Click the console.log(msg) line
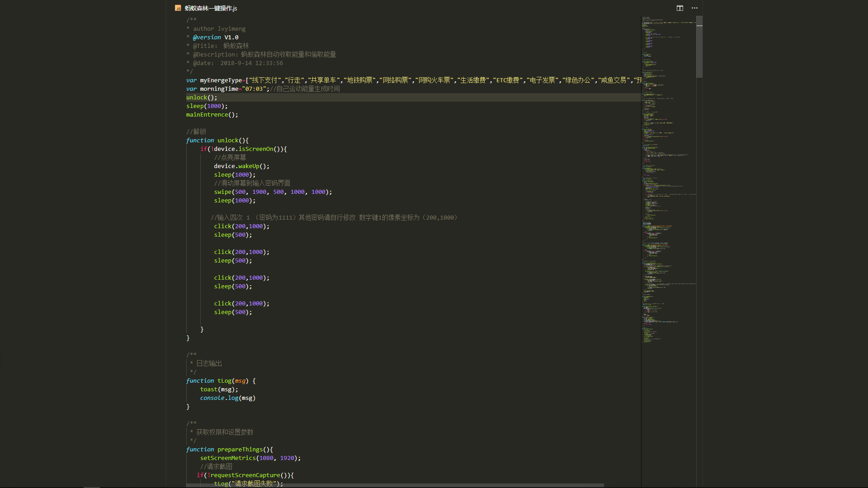The image size is (868, 488). point(227,398)
